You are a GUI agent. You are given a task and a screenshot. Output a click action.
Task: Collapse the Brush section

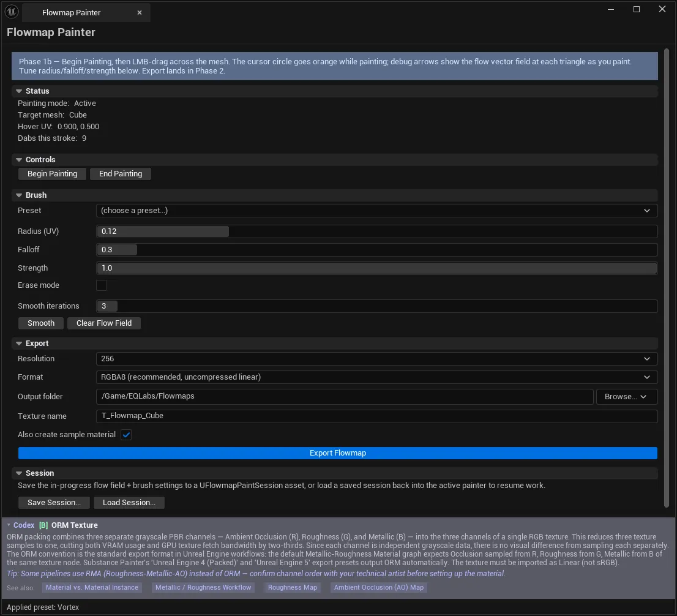pos(19,195)
